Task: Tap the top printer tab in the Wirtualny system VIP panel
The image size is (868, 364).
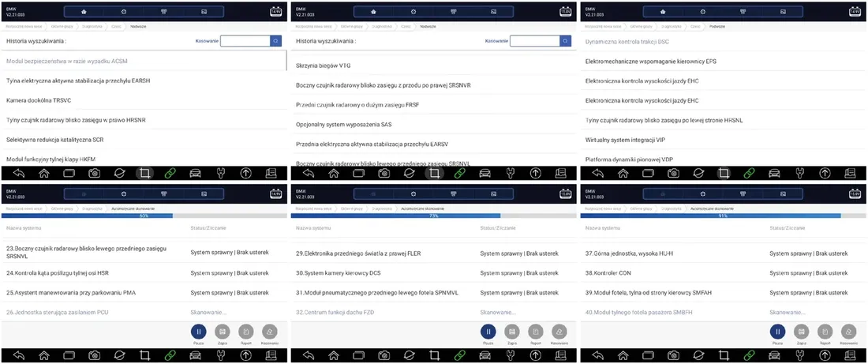Action: [743, 11]
